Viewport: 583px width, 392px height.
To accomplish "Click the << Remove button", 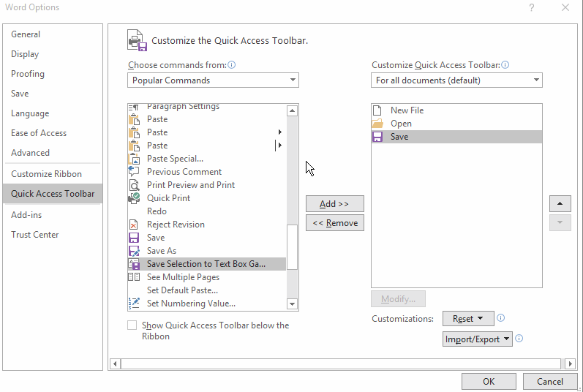I will click(x=334, y=223).
